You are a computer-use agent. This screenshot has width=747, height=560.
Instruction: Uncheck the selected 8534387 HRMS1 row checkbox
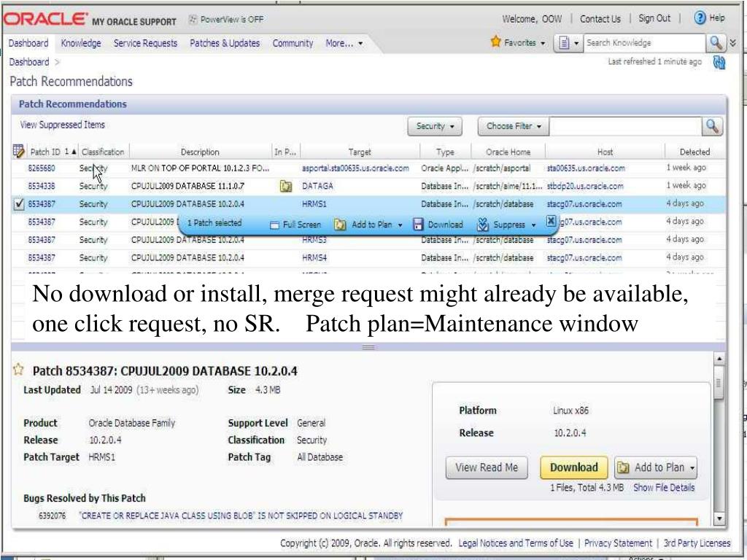point(18,204)
